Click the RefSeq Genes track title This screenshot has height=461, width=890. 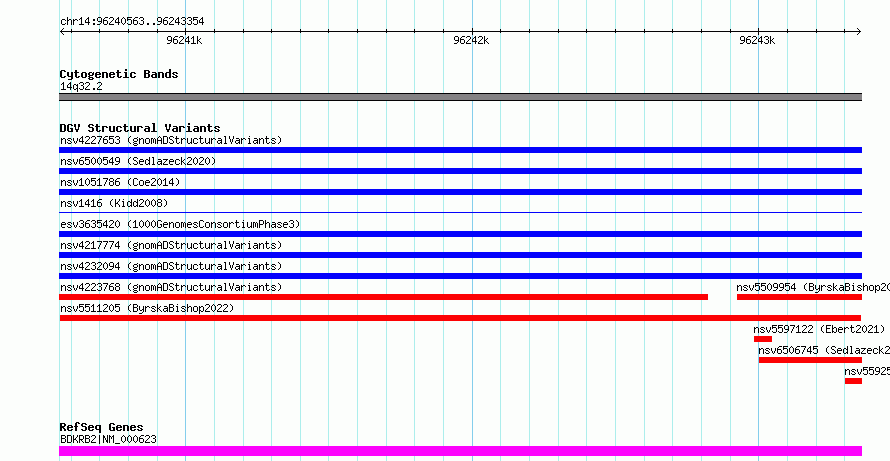tap(101, 427)
